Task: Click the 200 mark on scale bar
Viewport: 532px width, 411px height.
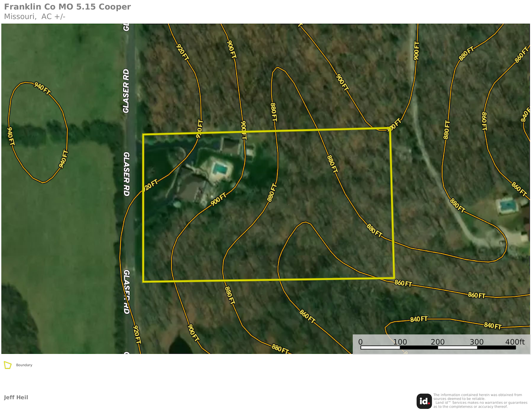Action: pyautogui.click(x=438, y=342)
